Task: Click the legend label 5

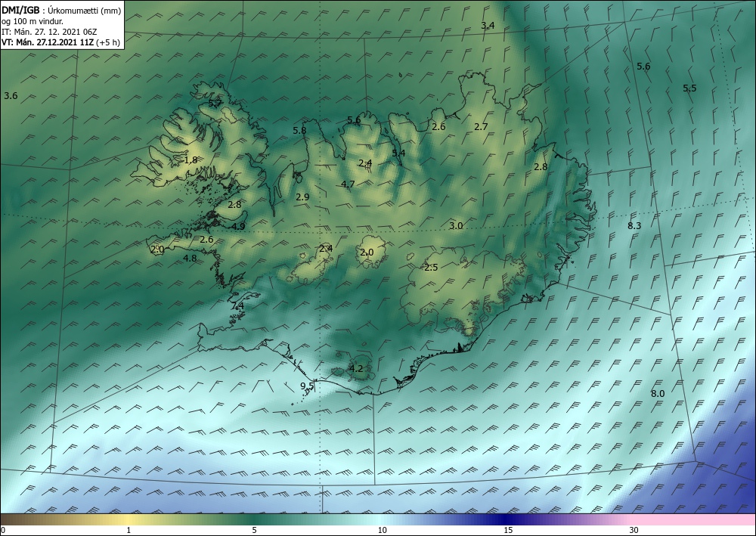Action: [x=254, y=531]
